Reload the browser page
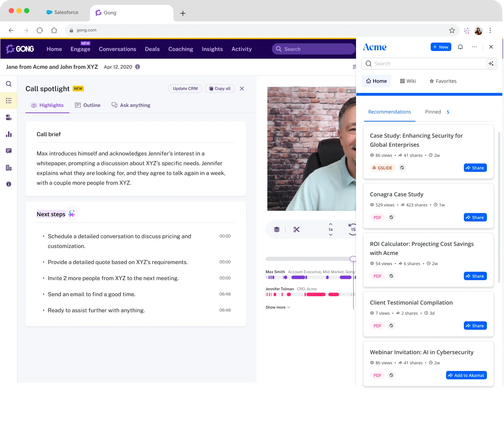 click(40, 30)
